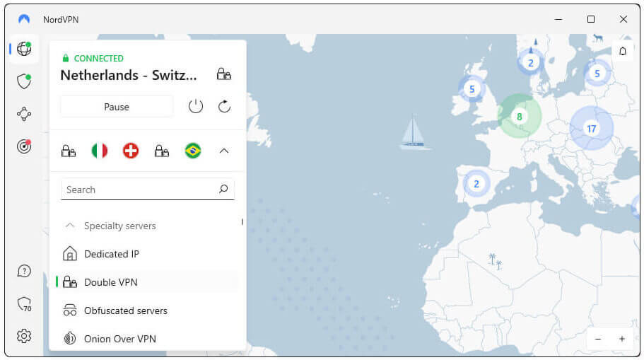Open the globe VPN map sidebar icon
Image resolution: width=644 pixels, height=360 pixels.
(x=24, y=49)
